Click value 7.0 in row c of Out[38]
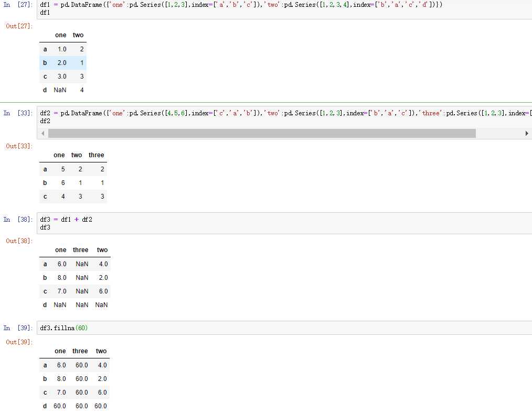The width and height of the screenshot is (532, 414). (x=62, y=291)
